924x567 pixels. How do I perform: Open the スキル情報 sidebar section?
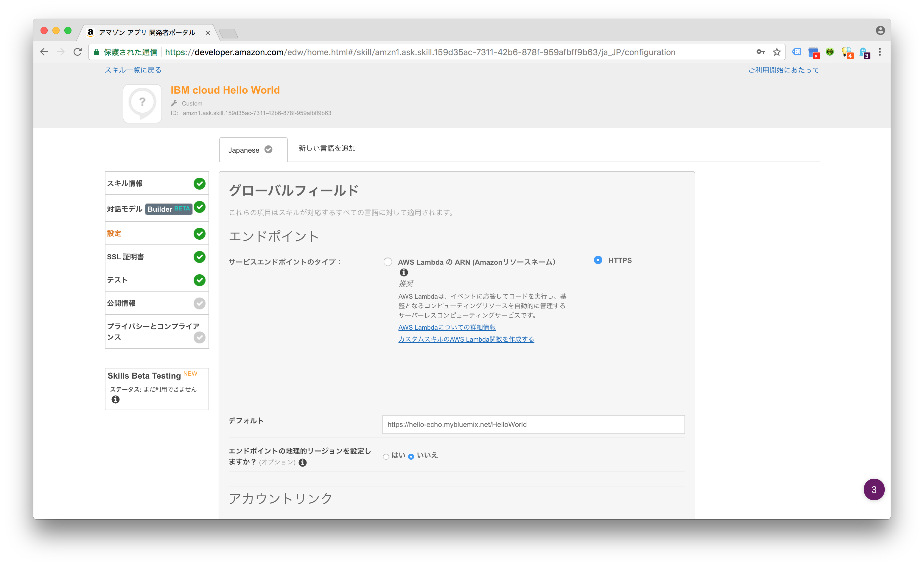(125, 184)
